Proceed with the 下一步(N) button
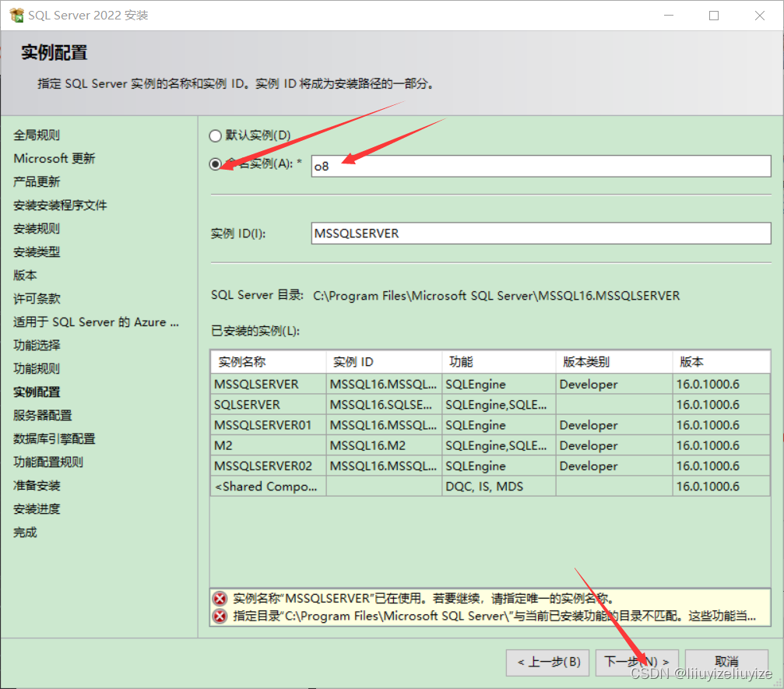Viewport: 784px width, 689px height. coord(637,663)
